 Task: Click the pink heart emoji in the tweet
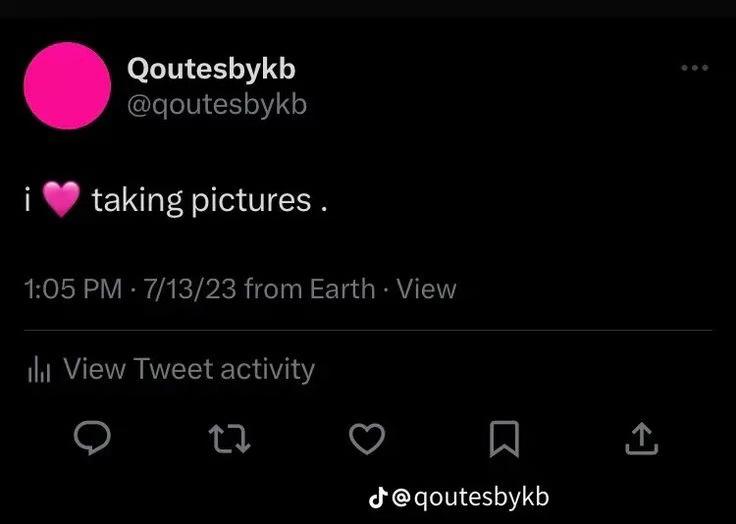61,200
